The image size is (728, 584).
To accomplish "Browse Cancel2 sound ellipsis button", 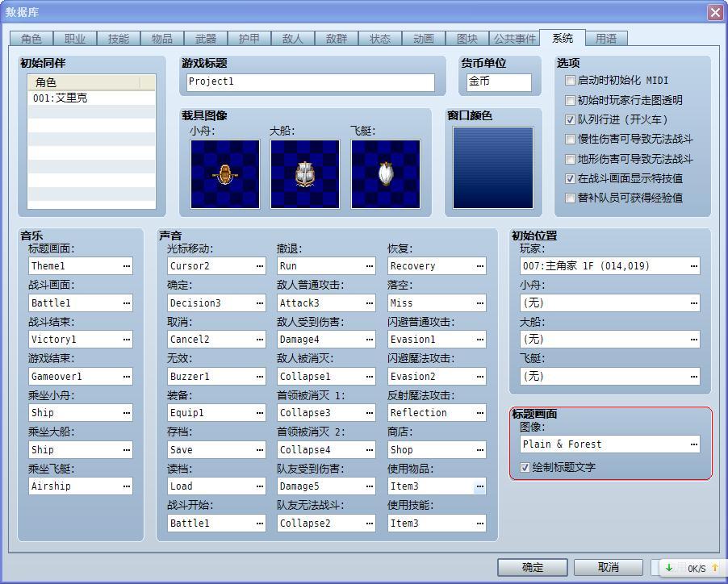I will [x=260, y=340].
